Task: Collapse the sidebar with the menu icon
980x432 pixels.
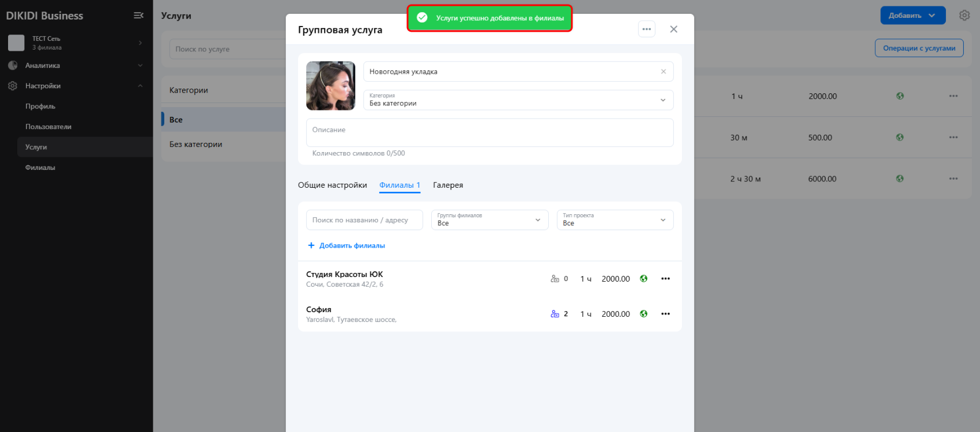Action: (138, 16)
